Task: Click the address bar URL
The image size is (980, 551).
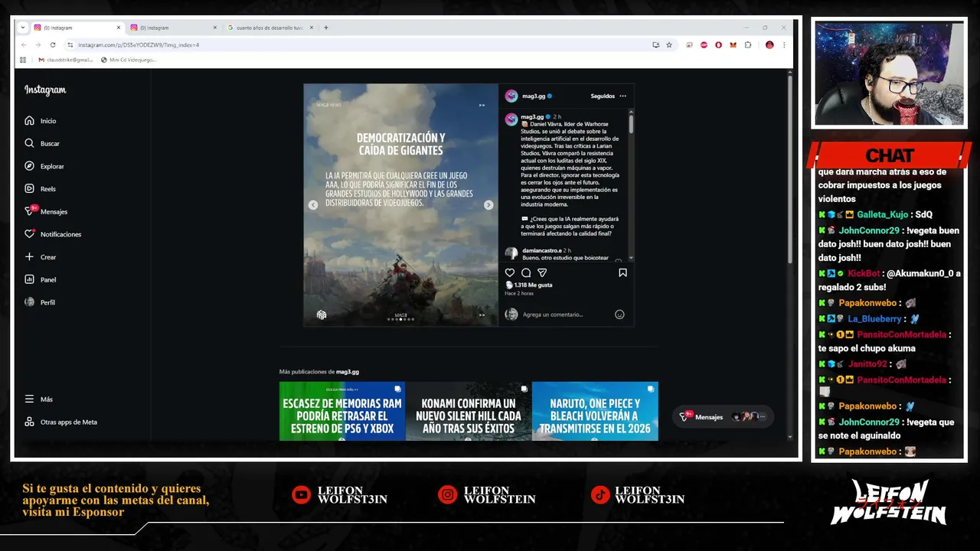Action: pos(139,45)
